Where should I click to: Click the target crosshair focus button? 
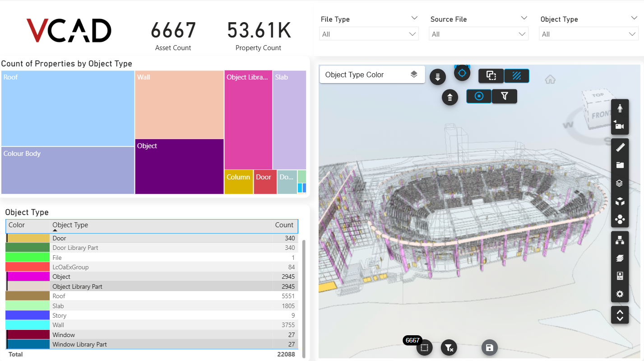click(x=462, y=73)
